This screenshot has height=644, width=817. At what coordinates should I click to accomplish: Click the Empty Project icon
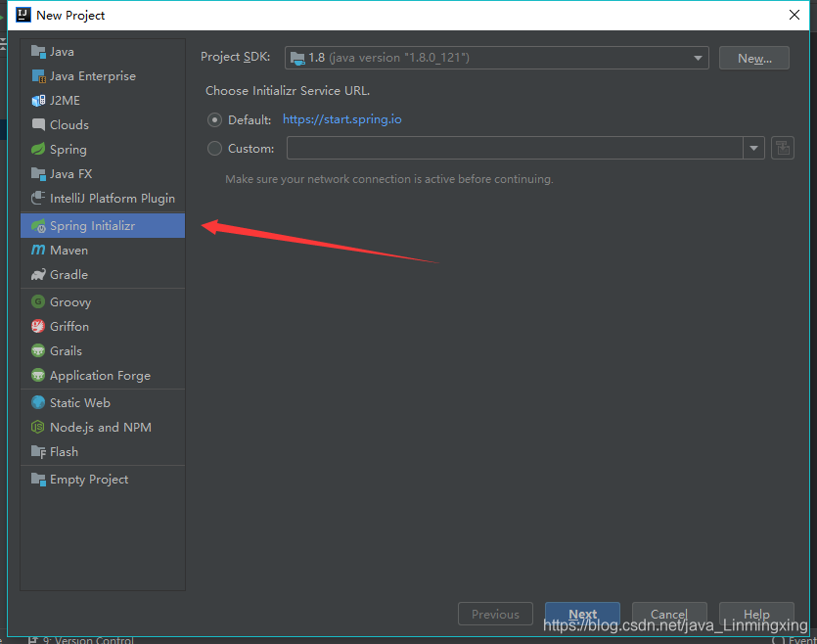[x=38, y=479]
